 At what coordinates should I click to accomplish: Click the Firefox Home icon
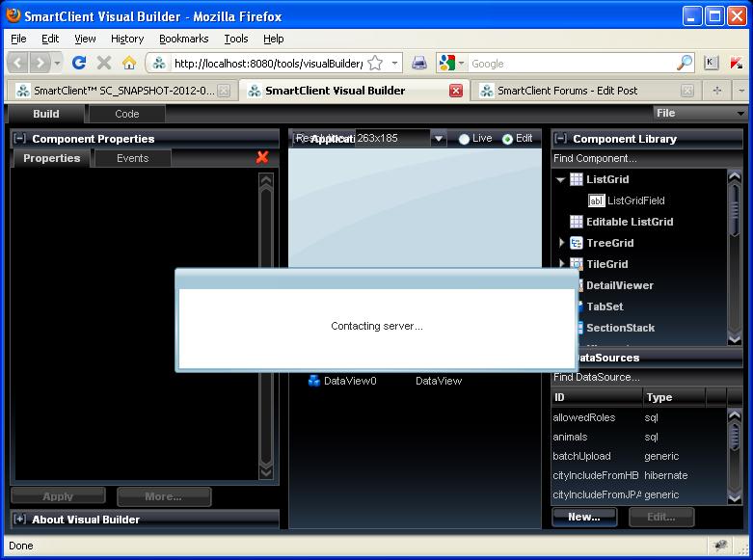[x=128, y=63]
